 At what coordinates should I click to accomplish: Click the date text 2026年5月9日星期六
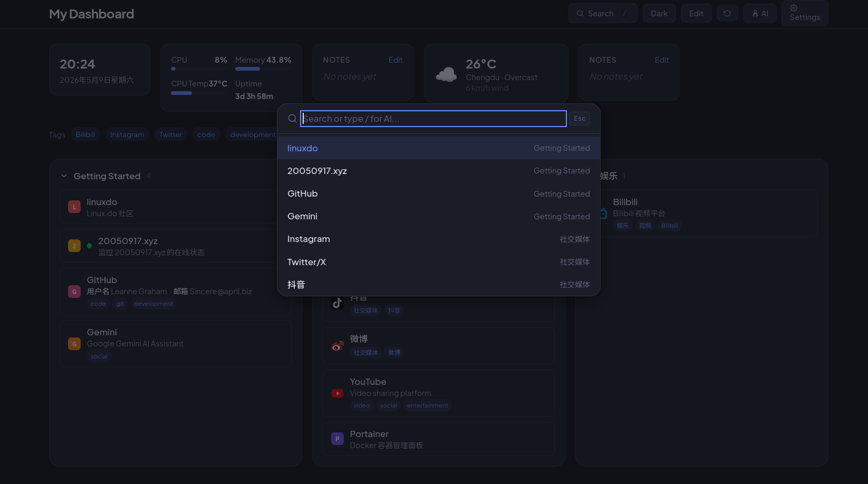pyautogui.click(x=97, y=80)
